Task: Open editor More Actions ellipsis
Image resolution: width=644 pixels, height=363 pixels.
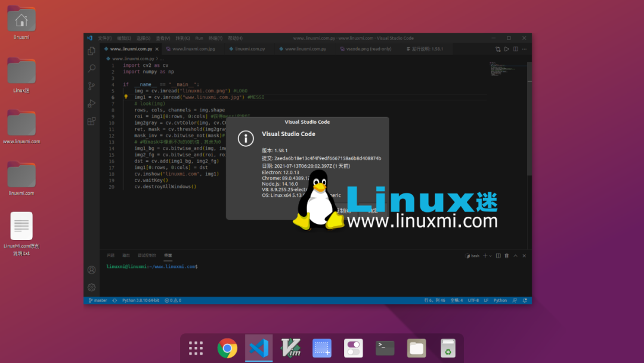Action: tap(525, 49)
